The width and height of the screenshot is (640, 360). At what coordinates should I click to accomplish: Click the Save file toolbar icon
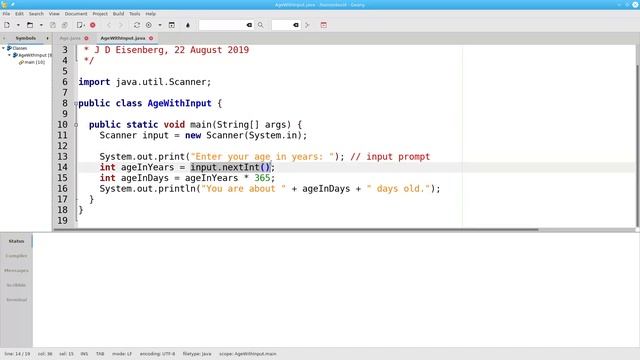53,25
